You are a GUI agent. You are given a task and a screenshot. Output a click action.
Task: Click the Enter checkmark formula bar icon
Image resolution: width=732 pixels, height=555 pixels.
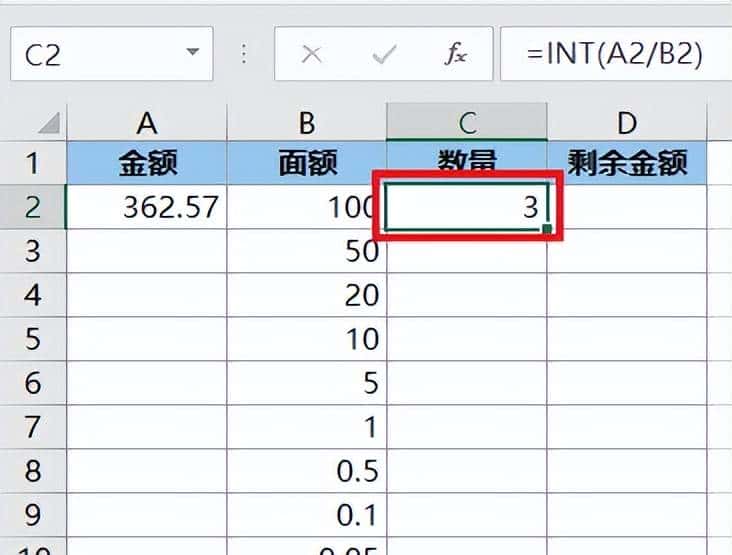tap(384, 55)
